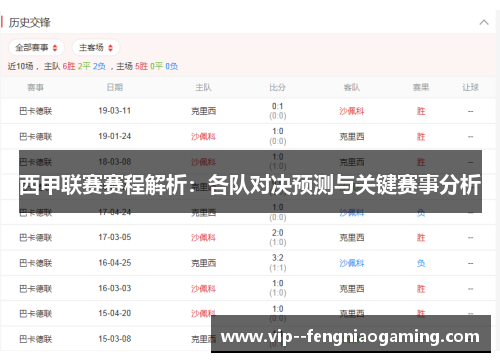Click the 2负 text in summary line
The image size is (500, 362).
click(99, 66)
